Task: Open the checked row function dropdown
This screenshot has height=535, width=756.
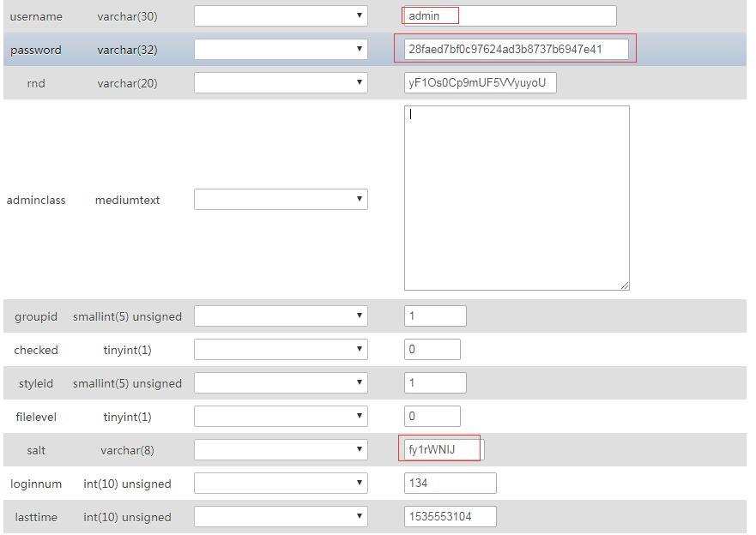Action: tap(281, 349)
